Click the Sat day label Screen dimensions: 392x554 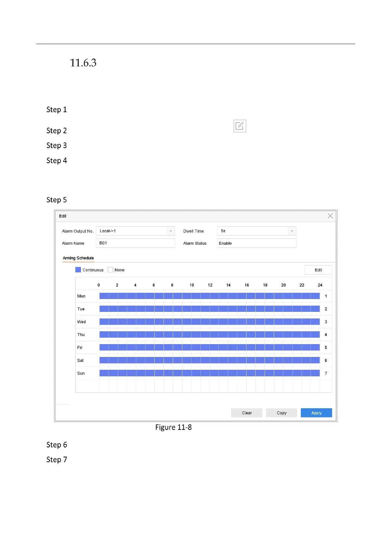click(80, 360)
